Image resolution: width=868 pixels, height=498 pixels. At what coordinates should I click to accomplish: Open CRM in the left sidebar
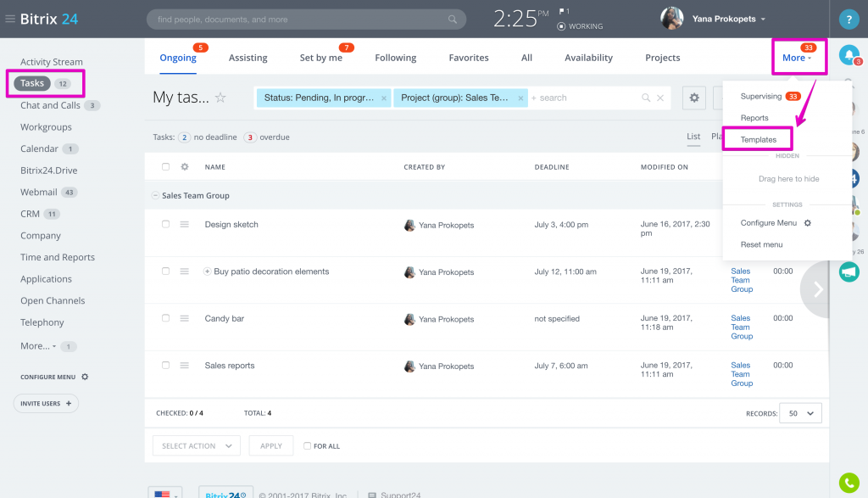(30, 214)
